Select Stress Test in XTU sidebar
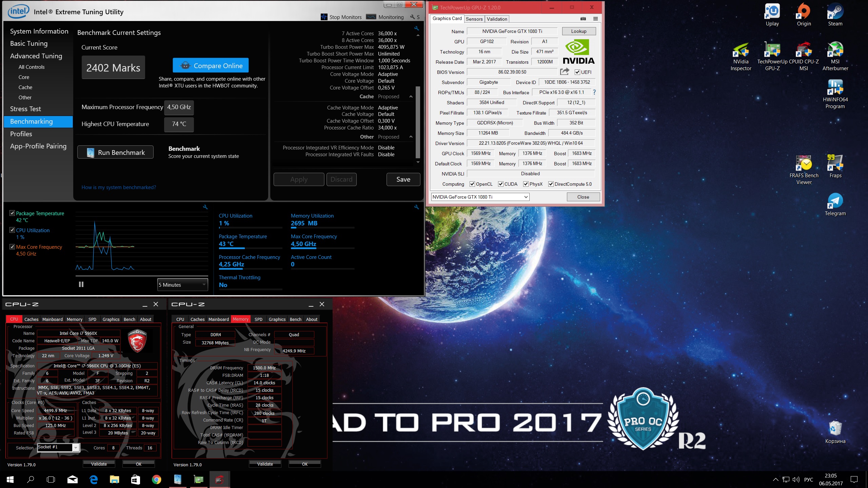The width and height of the screenshot is (868, 488). [25, 109]
